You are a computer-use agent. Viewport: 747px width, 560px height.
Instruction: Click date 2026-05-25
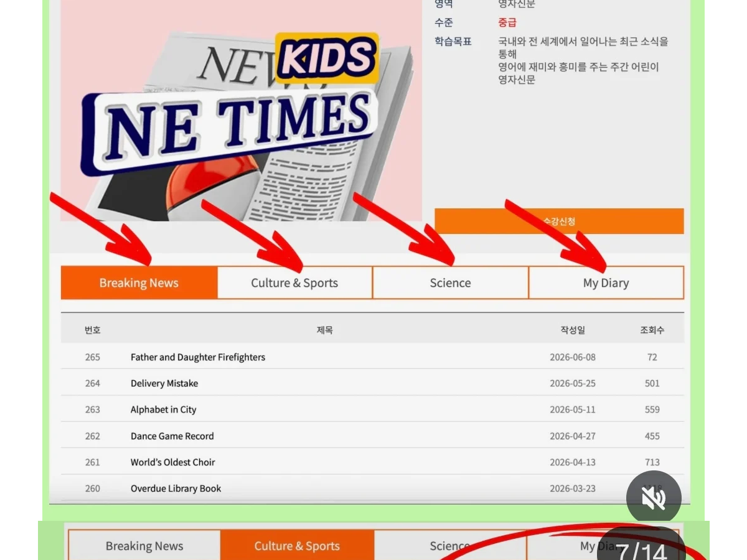coord(573,383)
